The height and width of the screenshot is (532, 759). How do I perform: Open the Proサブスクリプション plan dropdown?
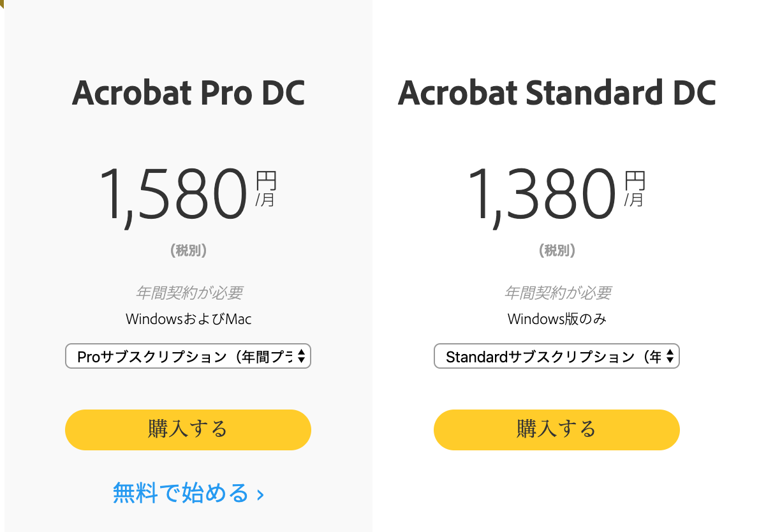pos(188,357)
